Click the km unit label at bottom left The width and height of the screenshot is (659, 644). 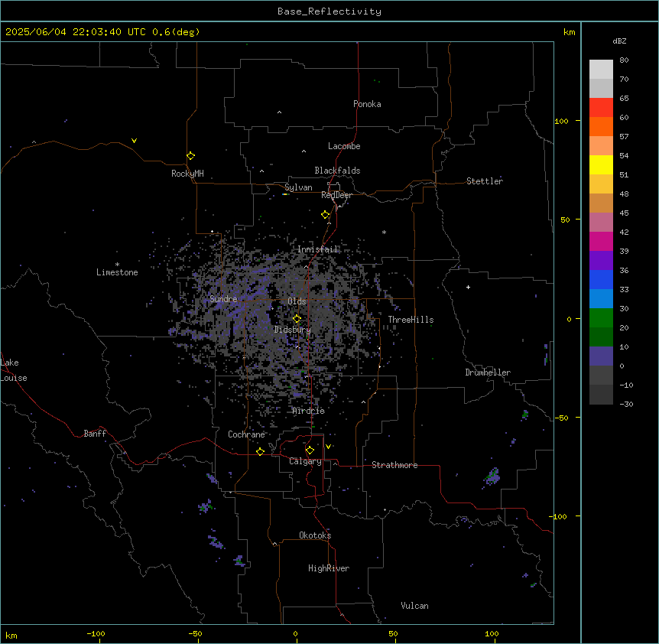[11, 636]
